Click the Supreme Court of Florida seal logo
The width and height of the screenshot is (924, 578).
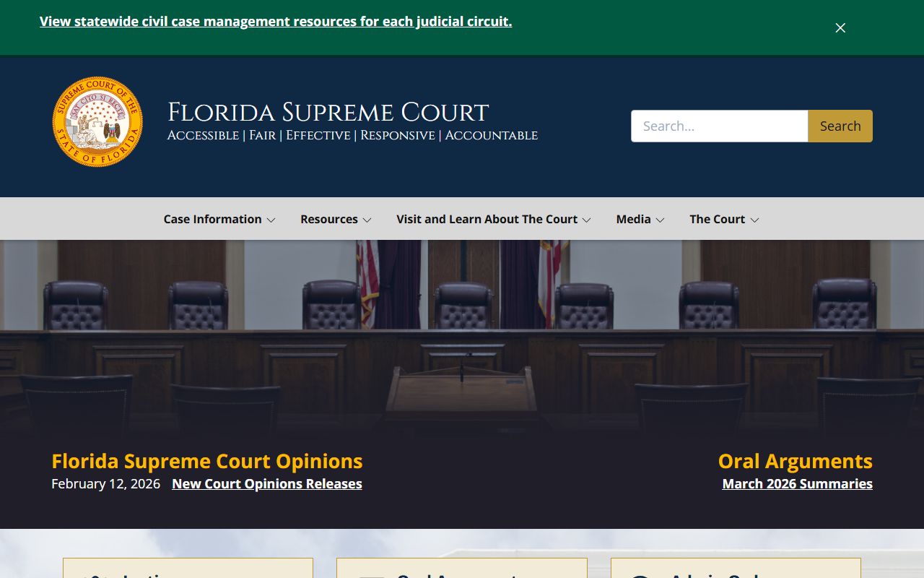97,122
